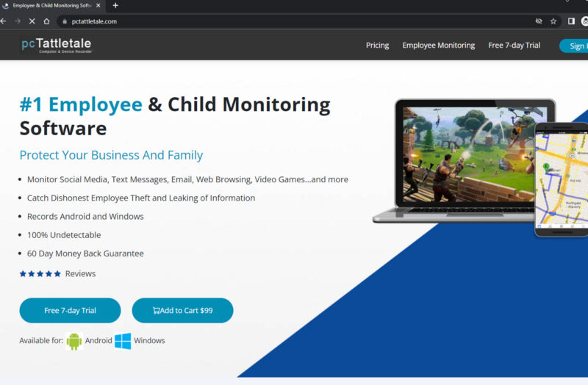The height and width of the screenshot is (385, 588).
Task: Click the browser profile avatar icon
Action: pos(584,21)
